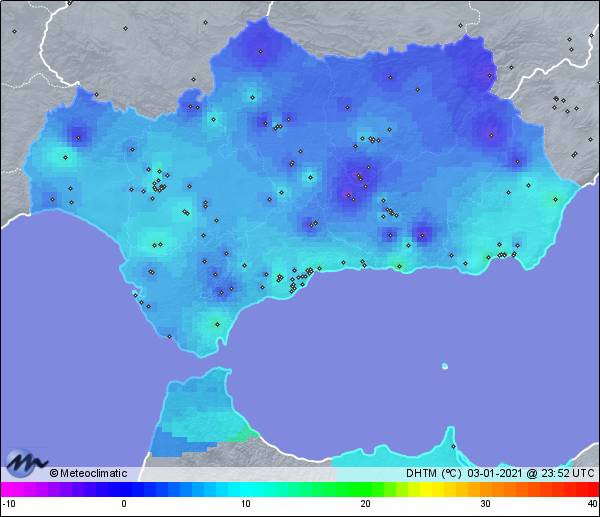Click the 23:52 UTC timestamp
600x517 pixels.
564,473
